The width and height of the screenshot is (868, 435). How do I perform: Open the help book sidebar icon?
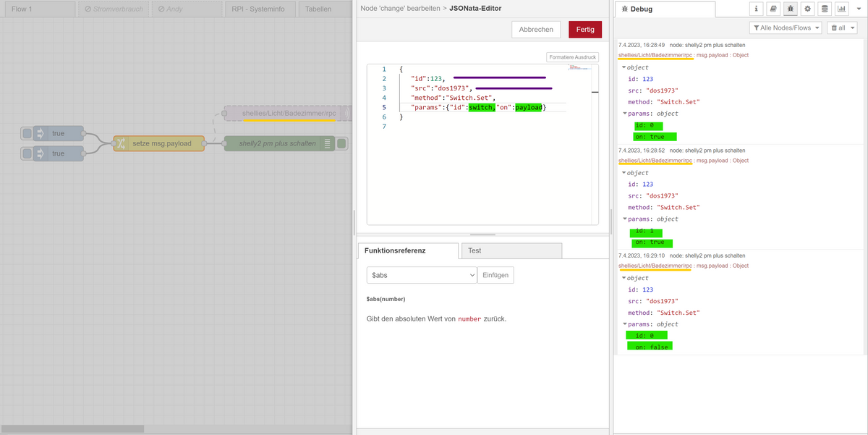point(773,9)
